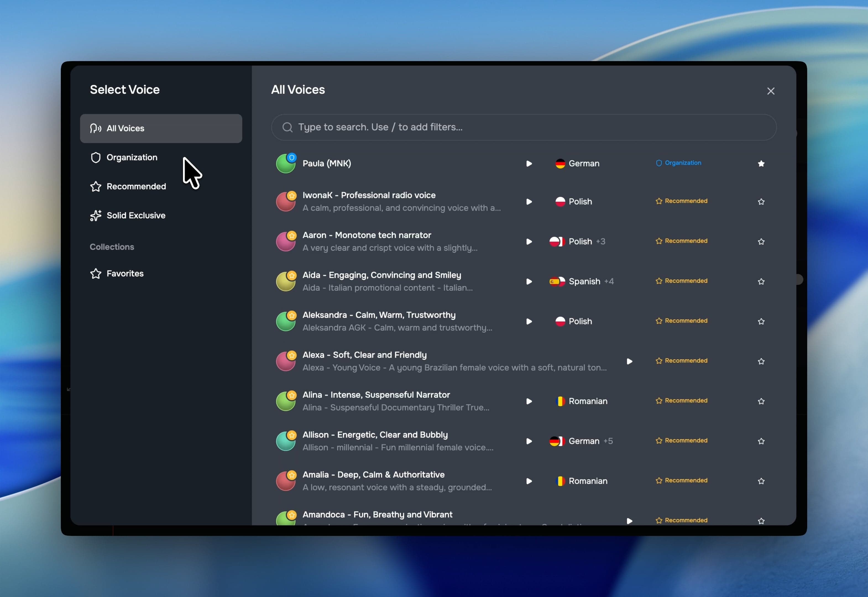Select 'Amalia - Deep, Calm & Authoritative'

click(373, 475)
